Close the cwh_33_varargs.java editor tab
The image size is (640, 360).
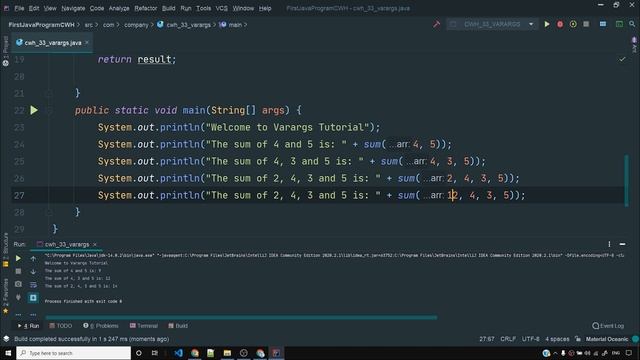[87, 42]
